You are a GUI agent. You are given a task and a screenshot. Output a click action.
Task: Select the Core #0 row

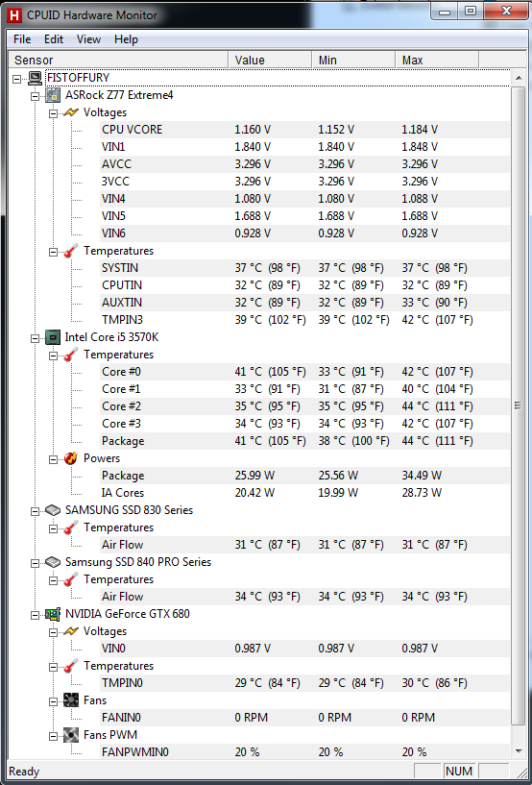tap(304, 372)
